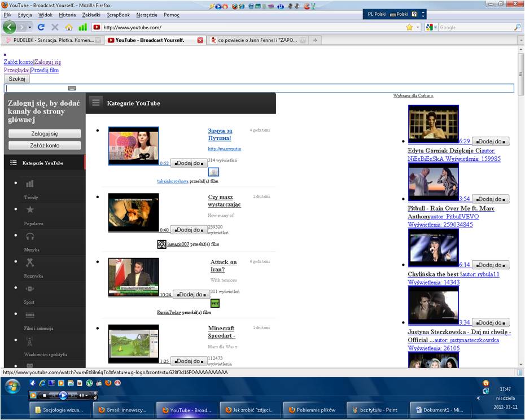The height and width of the screenshot is (420, 525).
Task: Click the Szukaj button
Action: pyautogui.click(x=17, y=78)
